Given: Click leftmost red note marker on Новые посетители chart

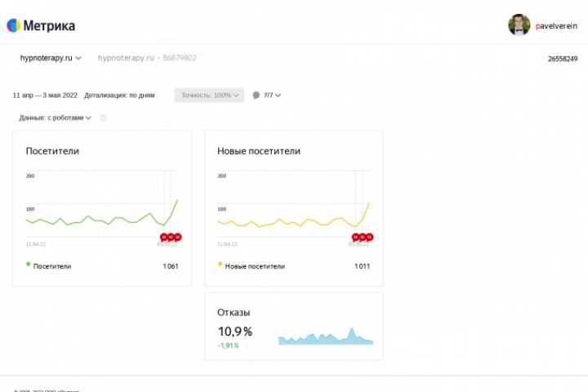Looking at the screenshot, I should point(355,237).
